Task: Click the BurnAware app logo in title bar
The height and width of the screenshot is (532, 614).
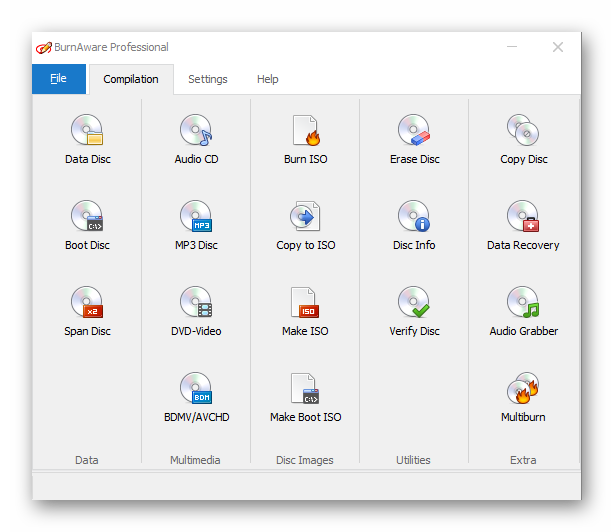Action: 43,48
